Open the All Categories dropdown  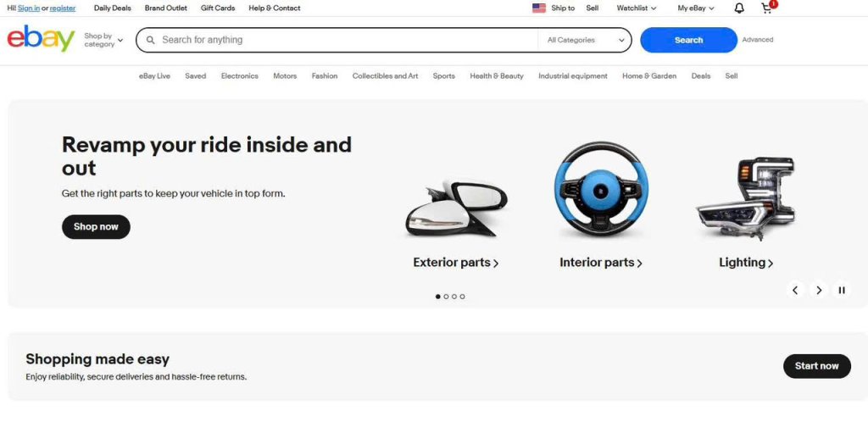tap(585, 40)
